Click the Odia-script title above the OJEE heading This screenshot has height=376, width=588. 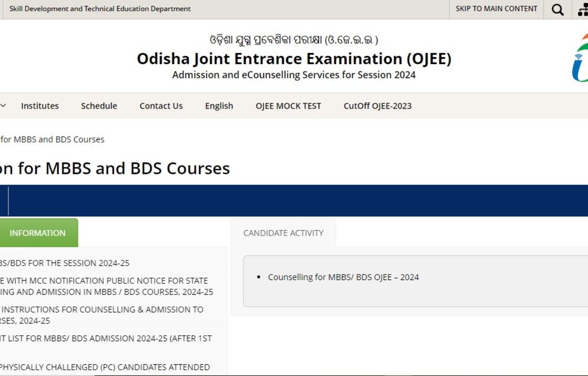[x=294, y=40]
